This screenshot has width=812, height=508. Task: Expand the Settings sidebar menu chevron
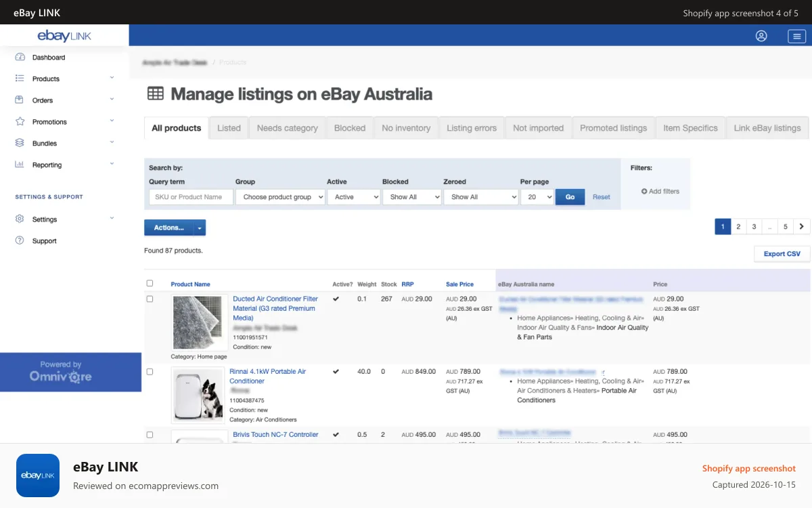(x=112, y=218)
